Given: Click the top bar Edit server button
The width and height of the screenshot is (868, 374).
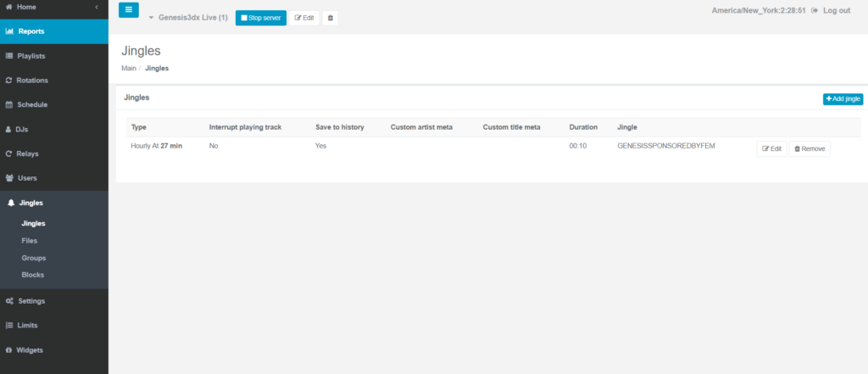Looking at the screenshot, I should (x=304, y=18).
